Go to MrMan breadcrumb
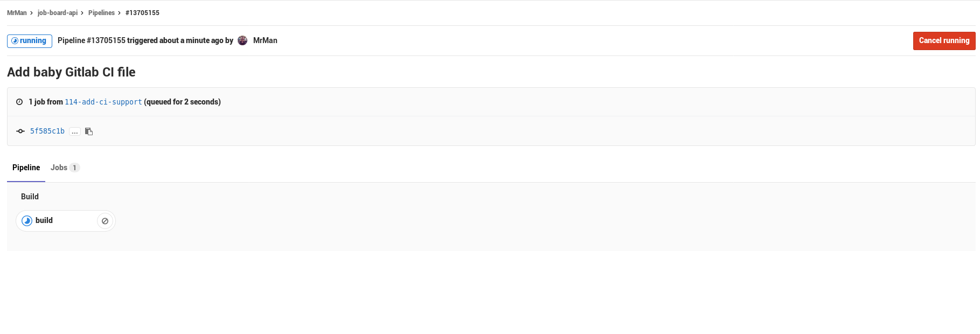 pos(17,13)
